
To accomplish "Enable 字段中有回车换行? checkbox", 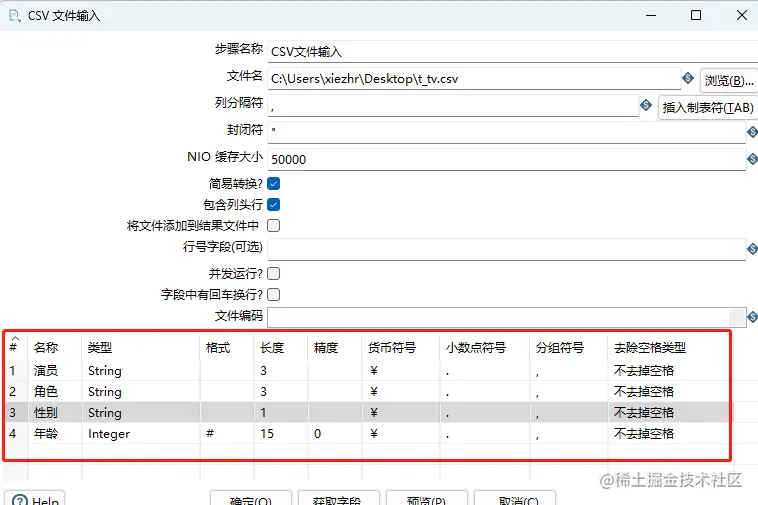I will (x=274, y=295).
